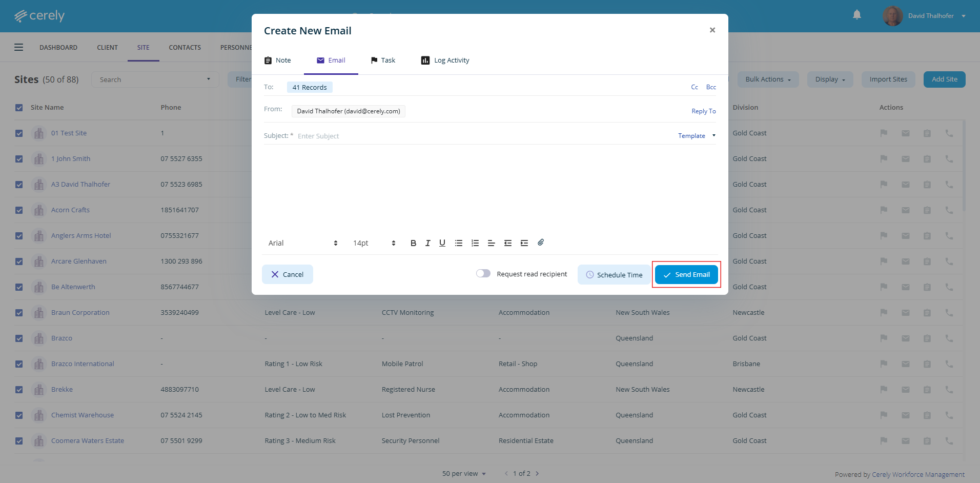The height and width of the screenshot is (483, 980).
Task: Click the note icon for Brazco International
Action: coord(927,364)
